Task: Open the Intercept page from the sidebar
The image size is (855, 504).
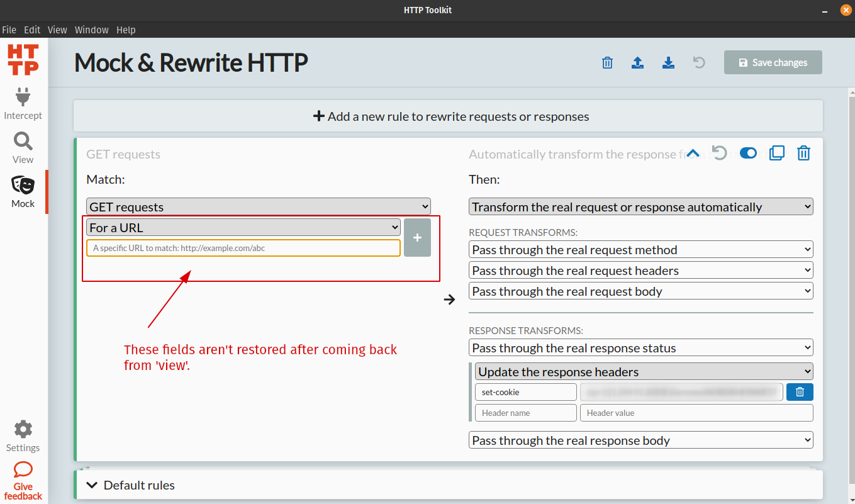Action: click(x=23, y=104)
